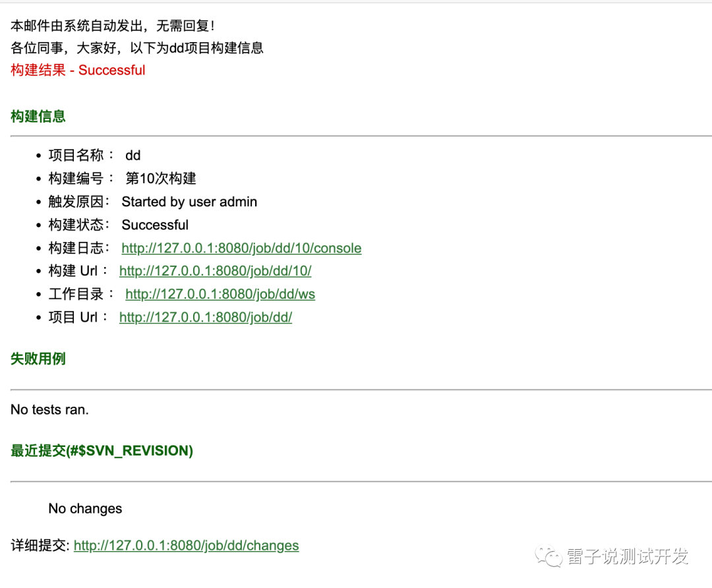
Task: Click the '构建信息' section heading
Action: pos(38,116)
